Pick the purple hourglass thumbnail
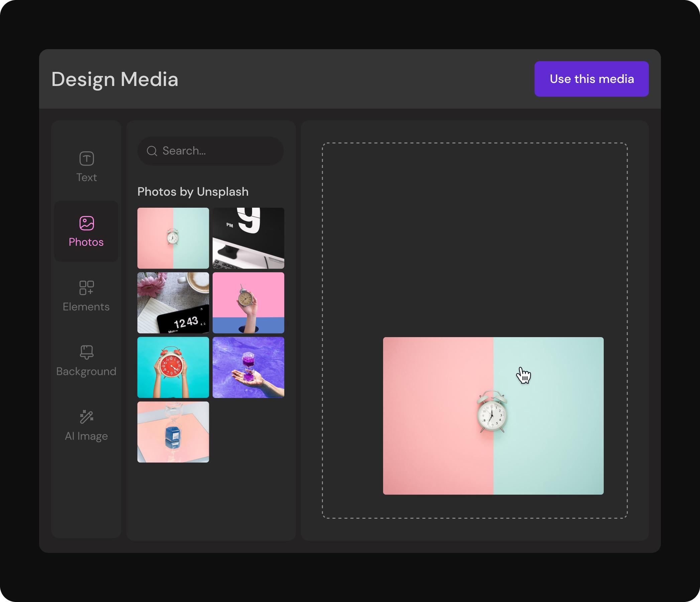700x602 pixels. click(x=248, y=367)
